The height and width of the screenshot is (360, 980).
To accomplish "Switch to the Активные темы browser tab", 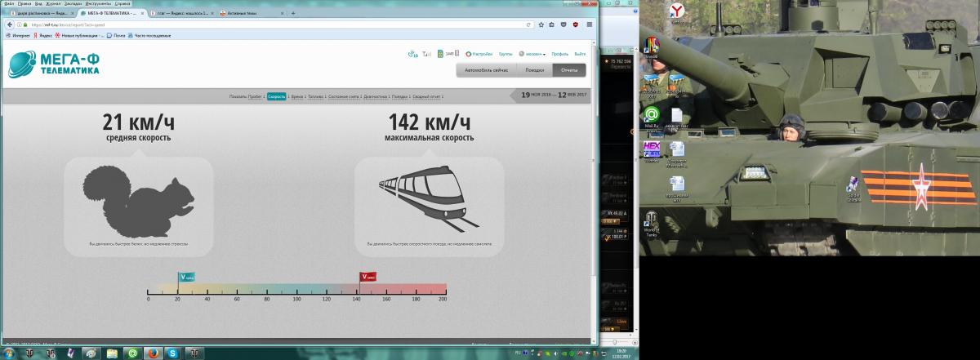I will coord(253,14).
